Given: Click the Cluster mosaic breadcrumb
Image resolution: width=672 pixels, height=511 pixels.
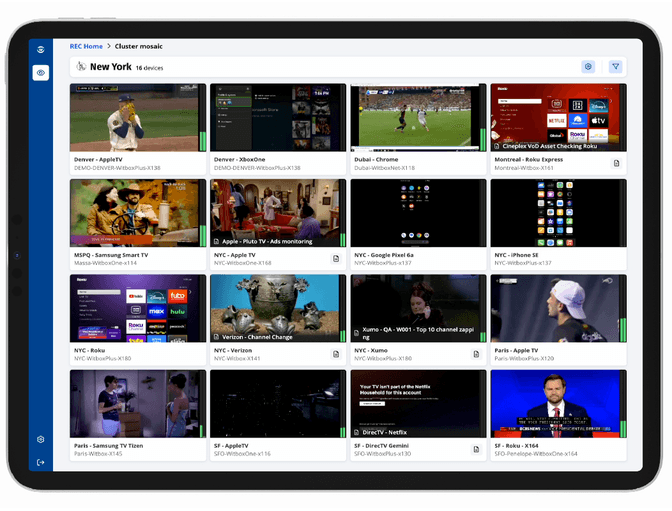Looking at the screenshot, I should pos(139,46).
